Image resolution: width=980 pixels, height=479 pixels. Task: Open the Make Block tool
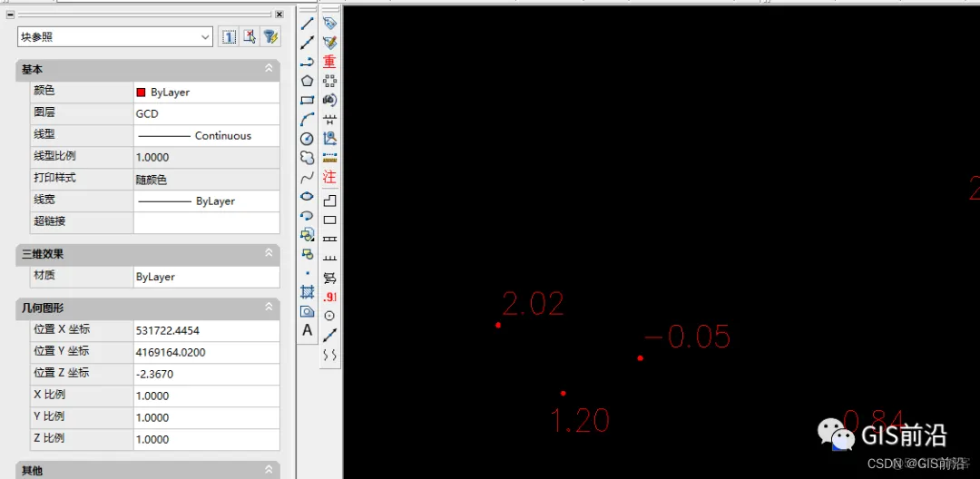pyautogui.click(x=307, y=254)
